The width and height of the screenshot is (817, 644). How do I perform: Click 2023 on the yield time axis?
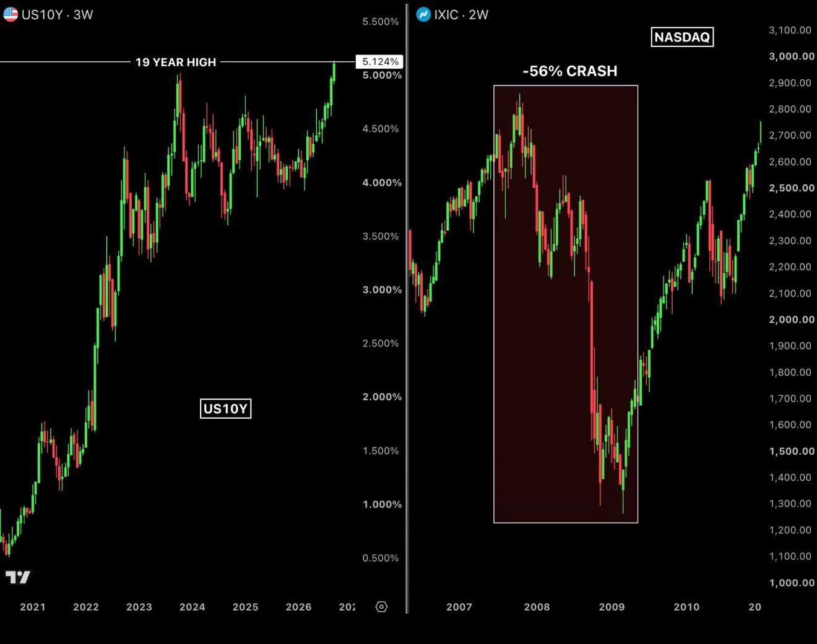pyautogui.click(x=139, y=607)
